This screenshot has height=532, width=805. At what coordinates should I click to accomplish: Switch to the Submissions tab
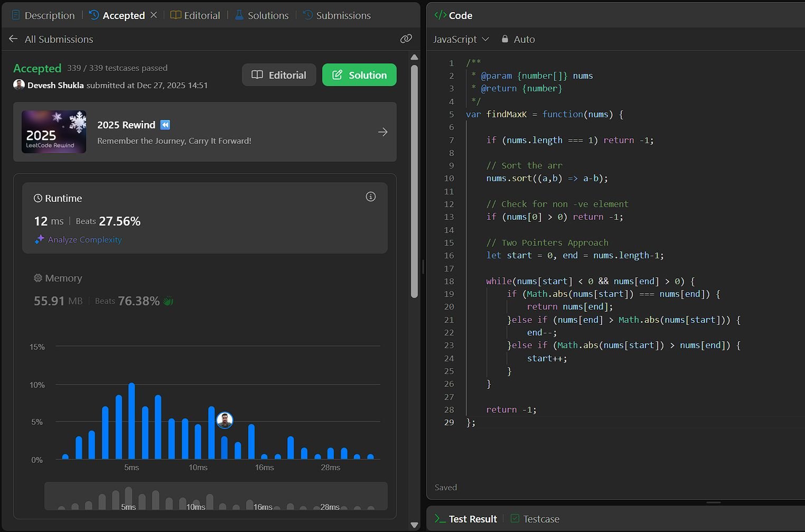[337, 15]
